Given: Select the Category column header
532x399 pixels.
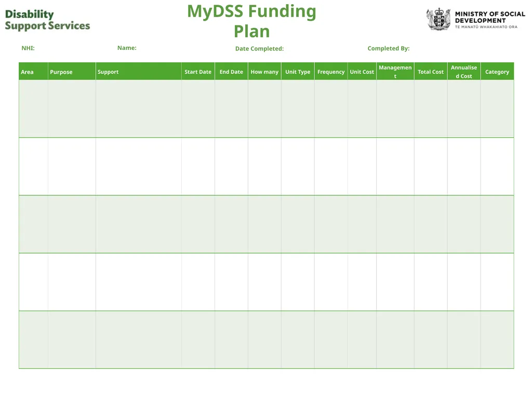Looking at the screenshot, I should coord(497,71).
